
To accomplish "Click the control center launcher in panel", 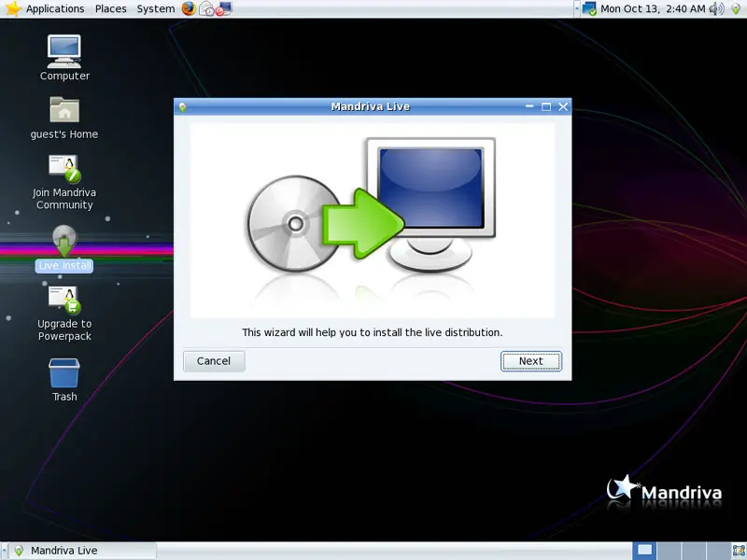I will [x=223, y=8].
